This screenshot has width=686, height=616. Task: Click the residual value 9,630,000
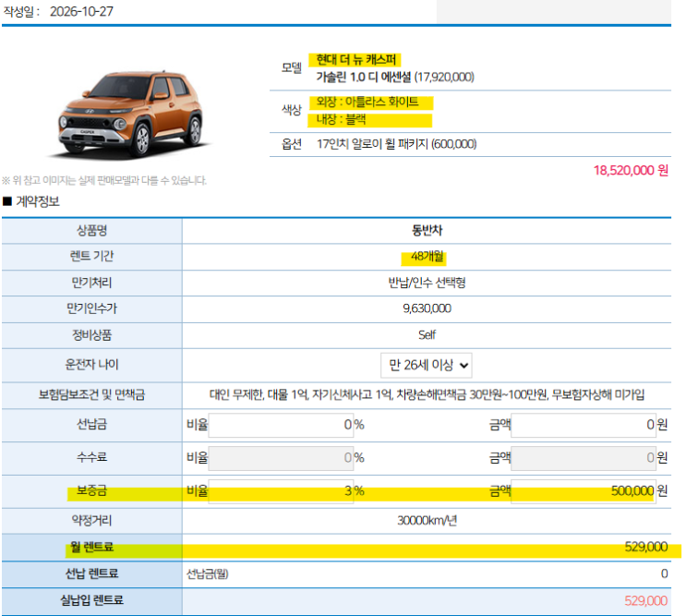[x=427, y=308]
